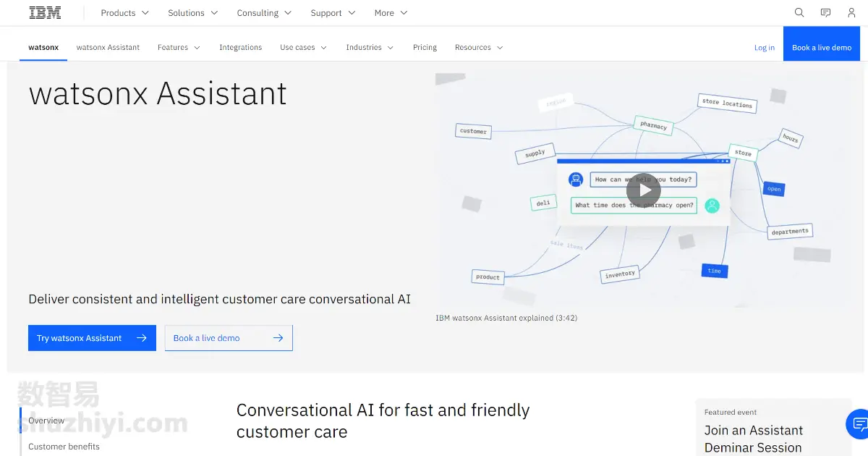Click the Deliver consistent and intelligent customer care text

(x=219, y=299)
